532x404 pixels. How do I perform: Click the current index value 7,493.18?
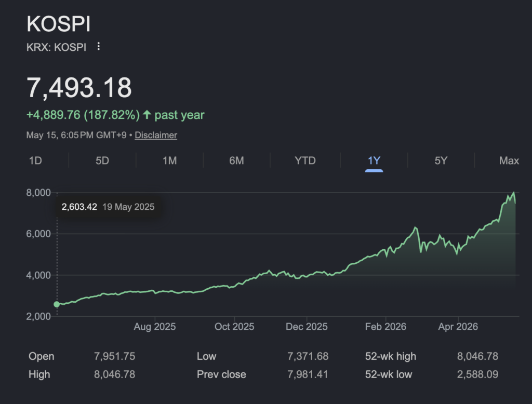(x=79, y=88)
